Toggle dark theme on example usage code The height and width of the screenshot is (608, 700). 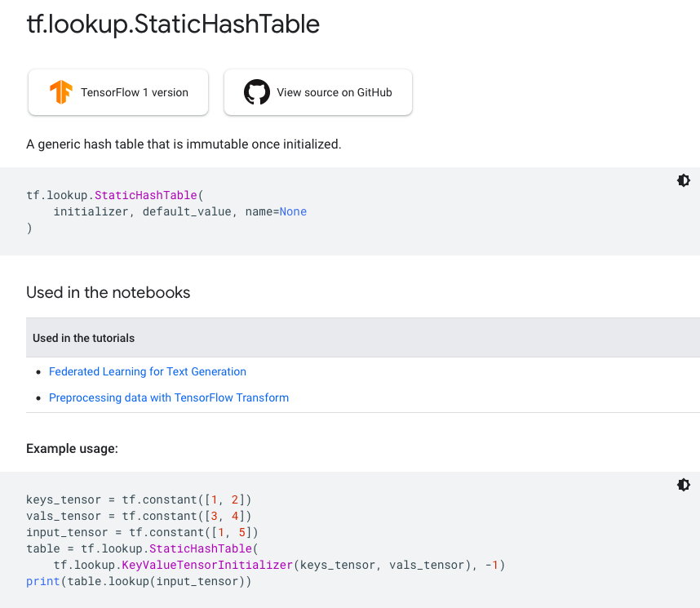click(x=684, y=485)
